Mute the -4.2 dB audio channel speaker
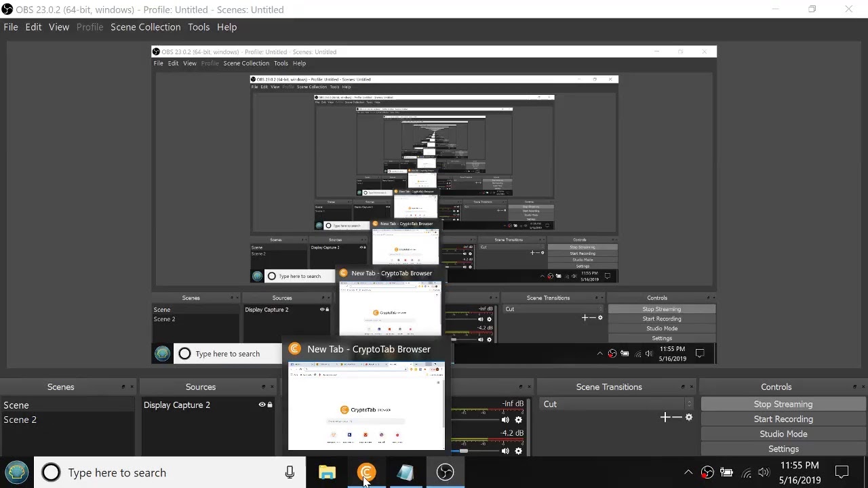 coord(505,451)
